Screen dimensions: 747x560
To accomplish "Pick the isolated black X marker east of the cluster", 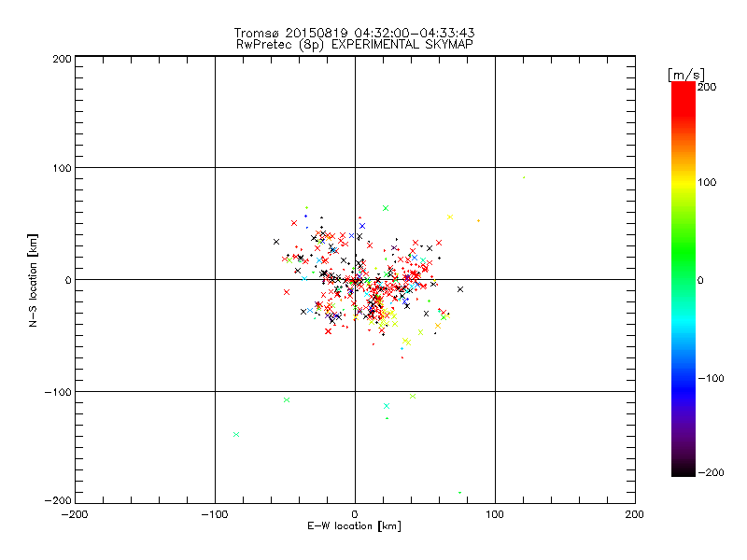I will (x=460, y=289).
